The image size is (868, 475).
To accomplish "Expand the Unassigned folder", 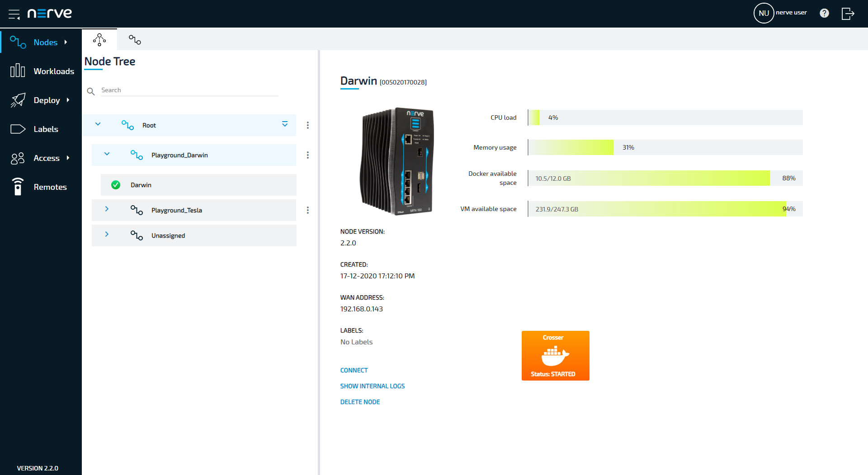I will 107,234.
